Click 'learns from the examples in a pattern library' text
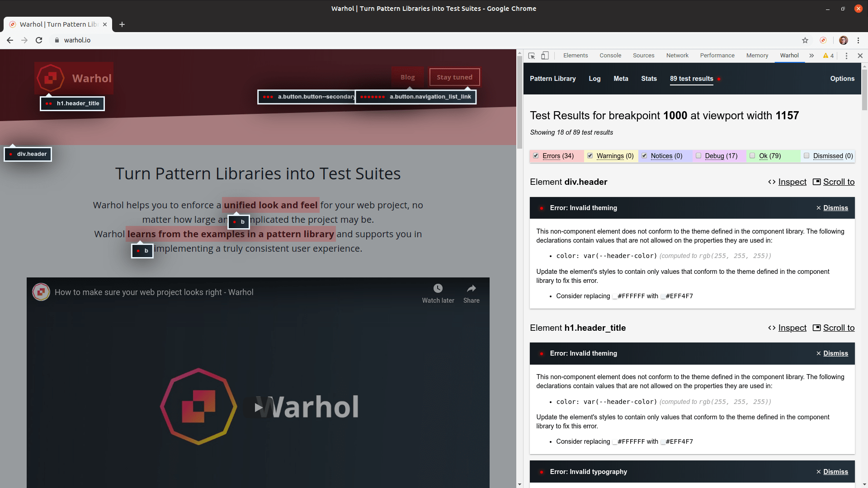Screen dimensions: 868x488 (231, 234)
